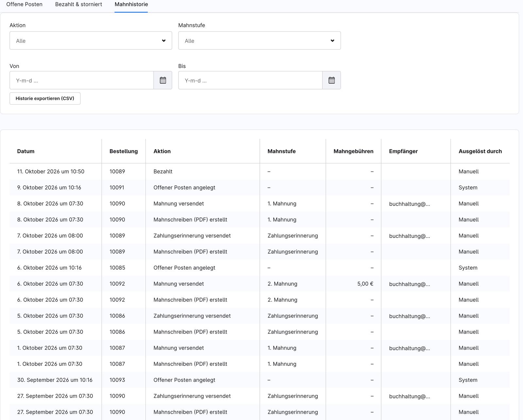The height and width of the screenshot is (420, 523).
Task: Open the Bis date calendar picker
Action: click(331, 80)
